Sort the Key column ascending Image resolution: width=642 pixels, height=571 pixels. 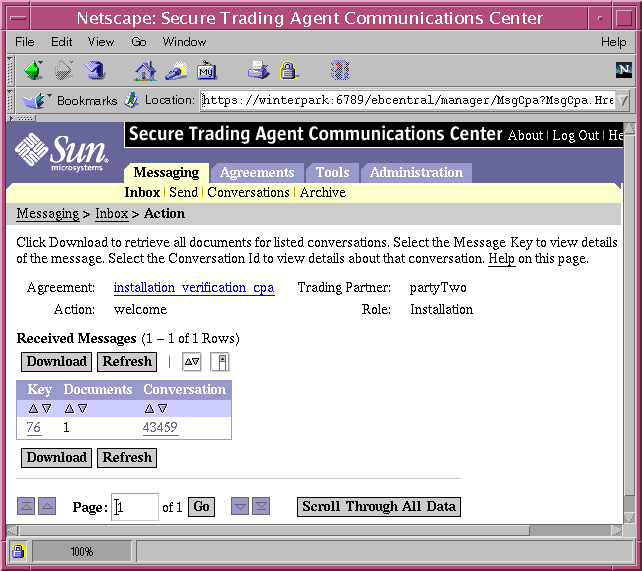(x=33, y=409)
